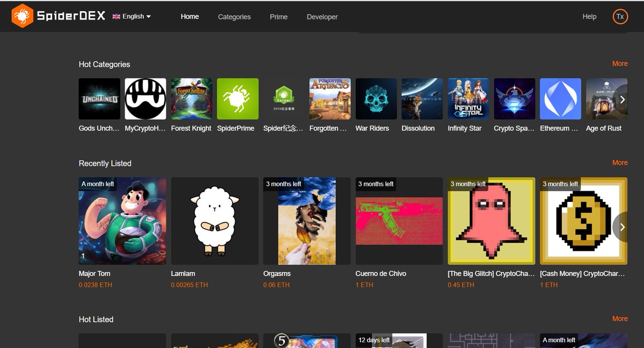The width and height of the screenshot is (644, 348).
Task: Advance the Hot Categories carousel arrow
Action: pyautogui.click(x=622, y=99)
